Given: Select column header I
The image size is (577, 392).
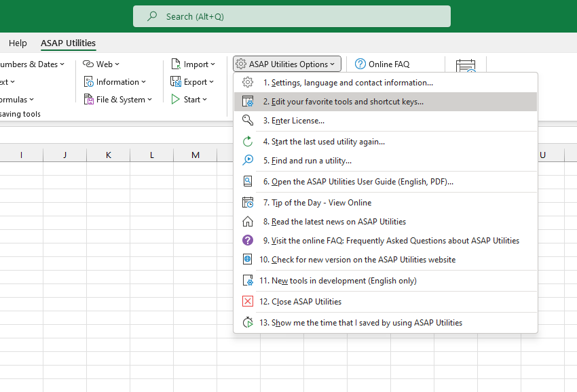Looking at the screenshot, I should coord(21,155).
